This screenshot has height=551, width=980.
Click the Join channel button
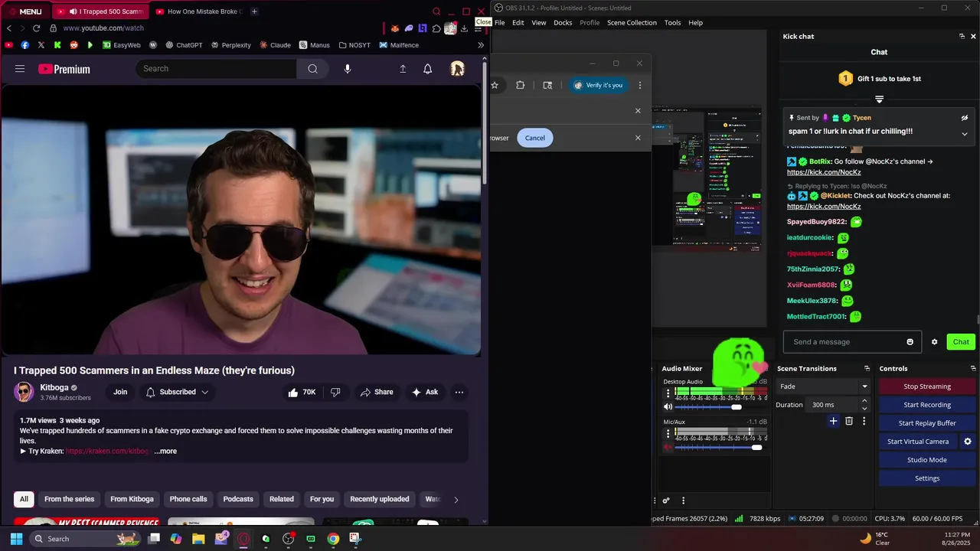120,392
